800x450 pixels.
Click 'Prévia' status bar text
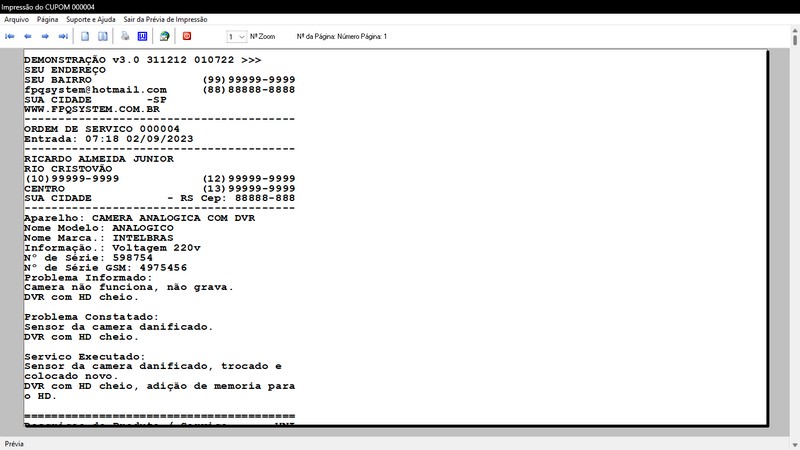(x=14, y=444)
